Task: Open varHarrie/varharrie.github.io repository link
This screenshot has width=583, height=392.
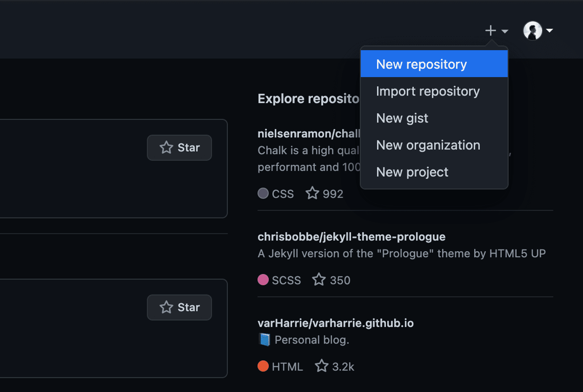Action: pyautogui.click(x=336, y=323)
